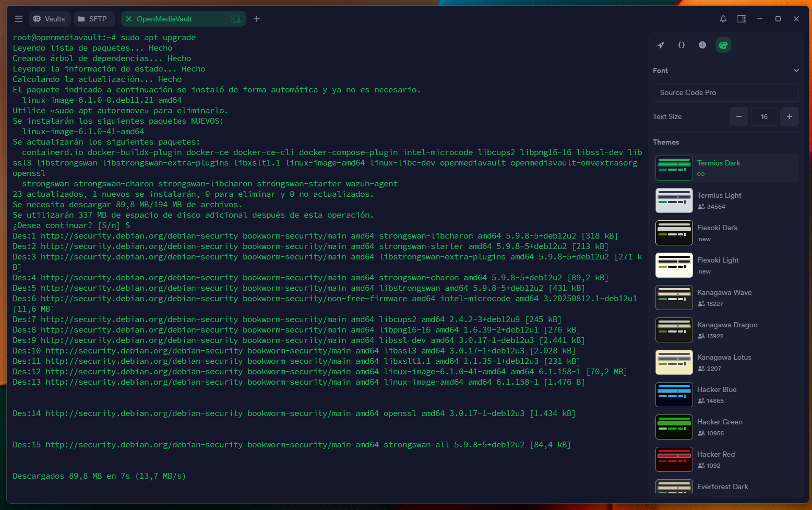The image size is (812, 510).
Task: Open the hamburger menu
Action: pos(19,18)
